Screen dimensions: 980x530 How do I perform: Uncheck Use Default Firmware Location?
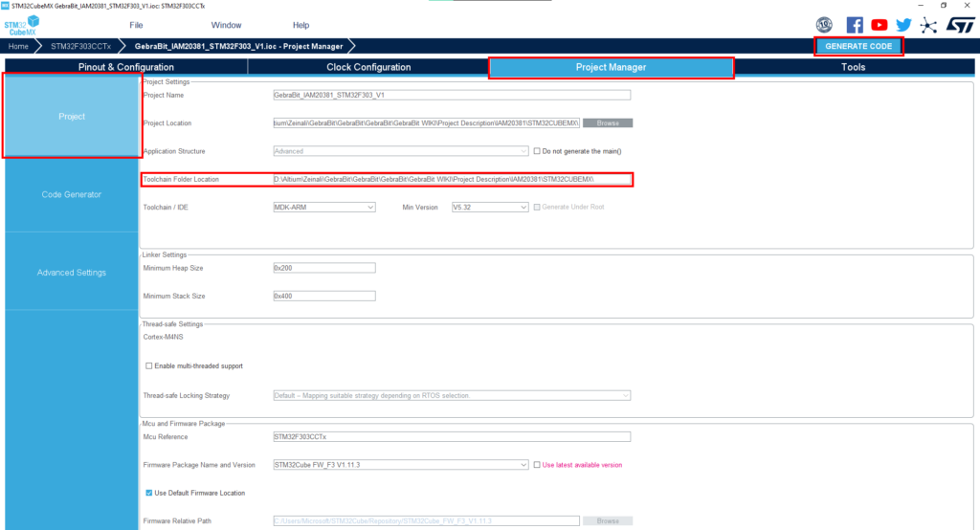(148, 493)
